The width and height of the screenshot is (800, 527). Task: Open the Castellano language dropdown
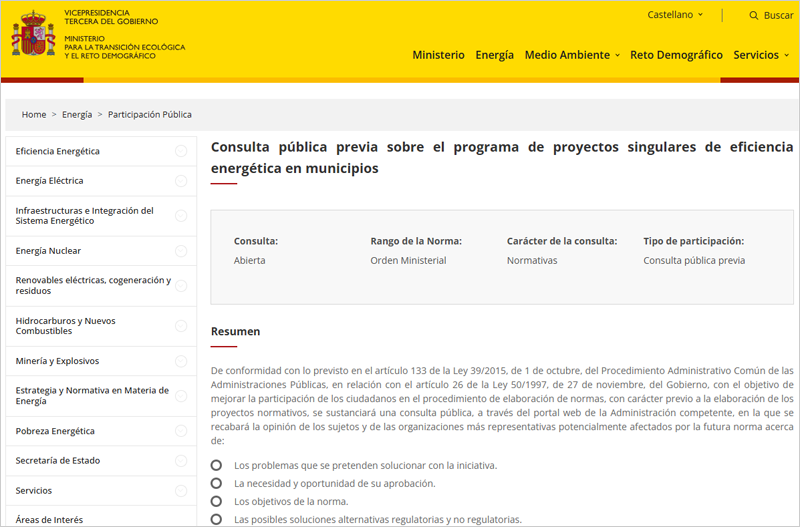[x=675, y=15]
